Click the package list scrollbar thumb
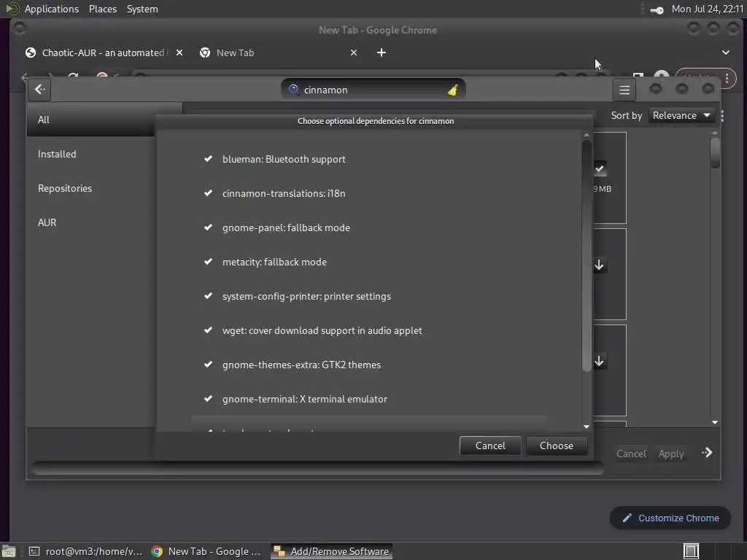The image size is (747, 560). (715, 153)
